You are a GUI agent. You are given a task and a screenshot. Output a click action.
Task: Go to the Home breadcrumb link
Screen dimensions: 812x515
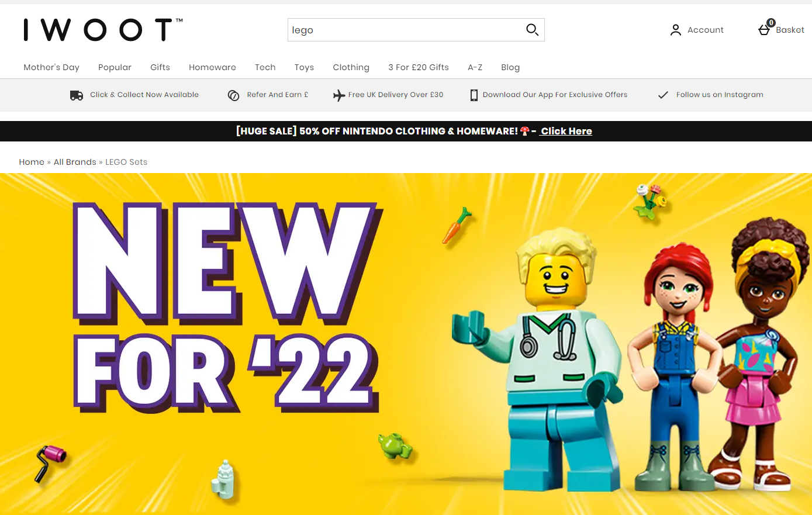(32, 162)
